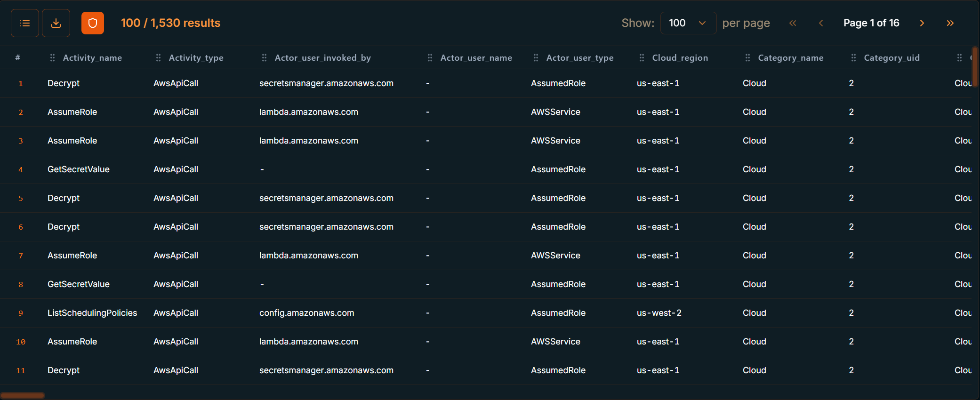Select 'AssumeRole' in row 3

tap(72, 141)
